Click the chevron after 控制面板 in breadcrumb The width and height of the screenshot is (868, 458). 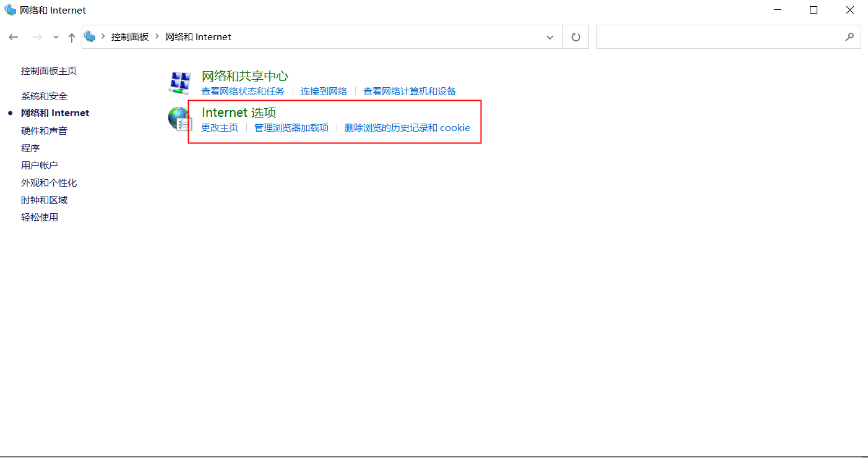click(x=157, y=37)
